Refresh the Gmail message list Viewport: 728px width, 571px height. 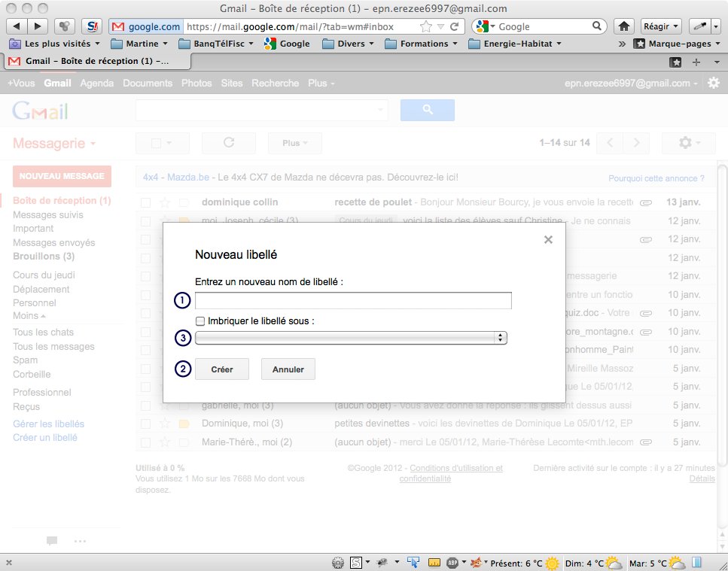coord(228,143)
